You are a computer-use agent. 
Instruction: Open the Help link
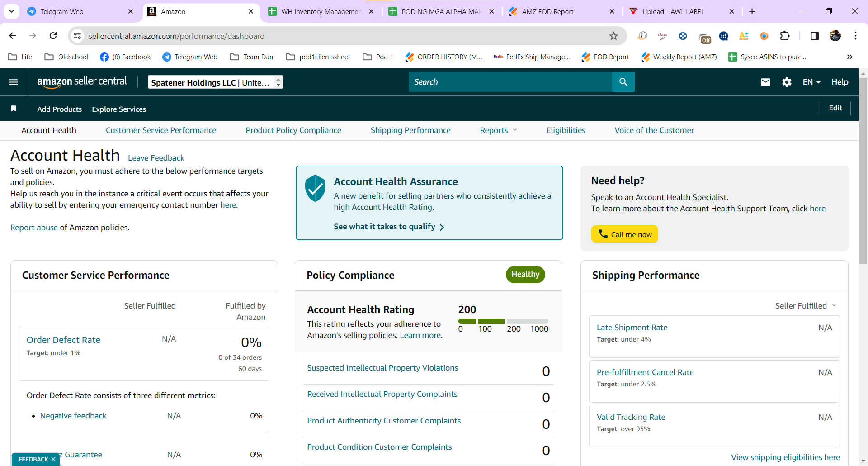(840, 82)
